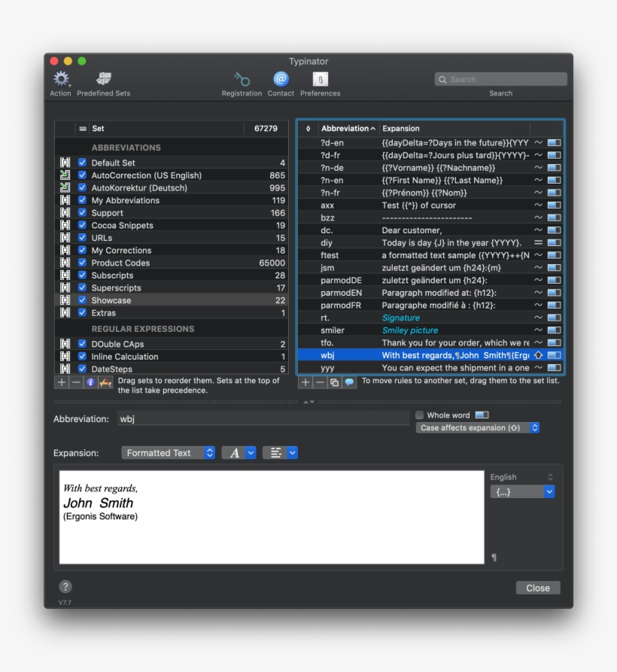
Task: Uncheck the My Abbreviations set
Action: (x=82, y=200)
